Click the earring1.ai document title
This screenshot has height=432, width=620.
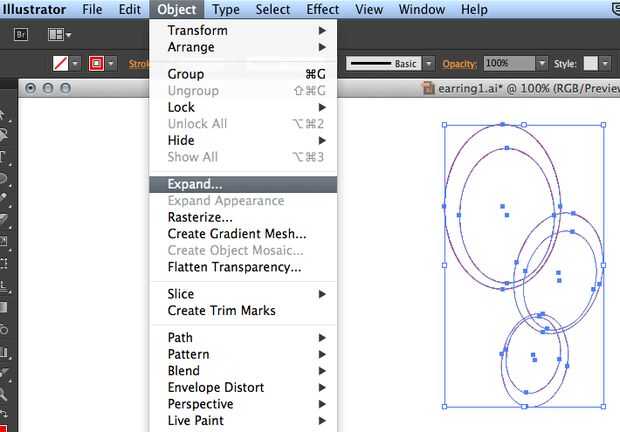pos(528,88)
